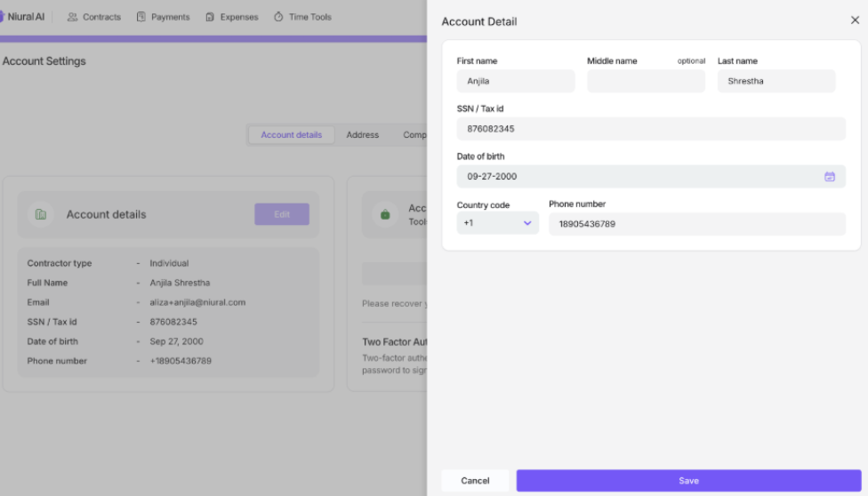The image size is (868, 496).
Task: Click the Phone number input field
Action: (696, 224)
